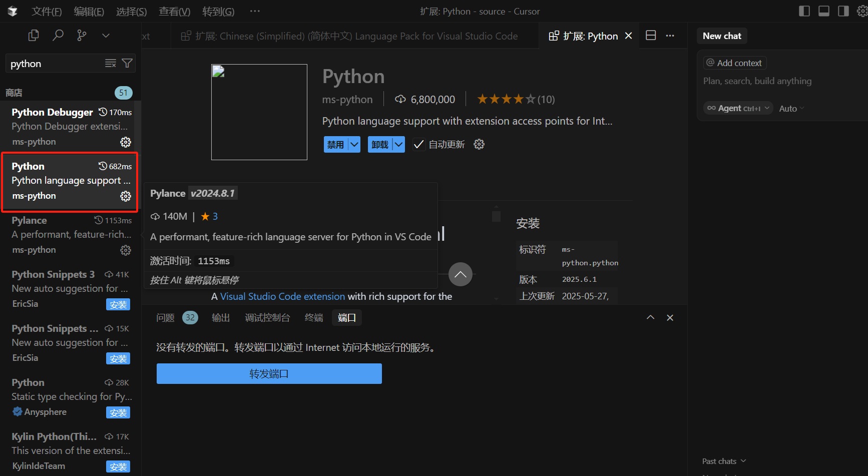Clear extension search results icon
The width and height of the screenshot is (868, 476).
111,63
